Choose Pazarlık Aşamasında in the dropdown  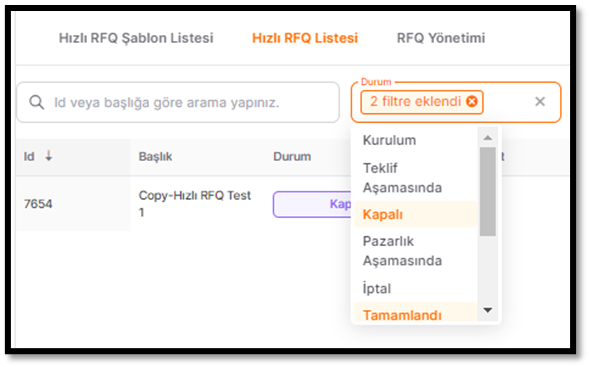pyautogui.click(x=415, y=251)
